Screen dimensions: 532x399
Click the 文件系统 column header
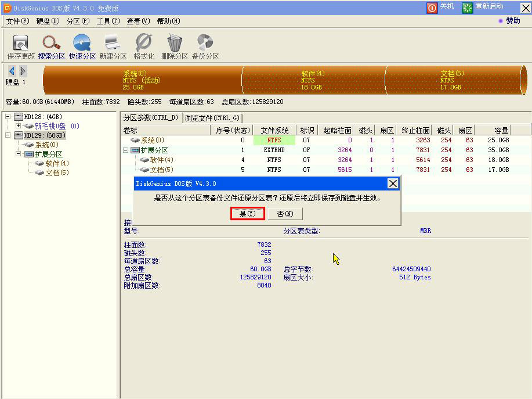tap(274, 131)
